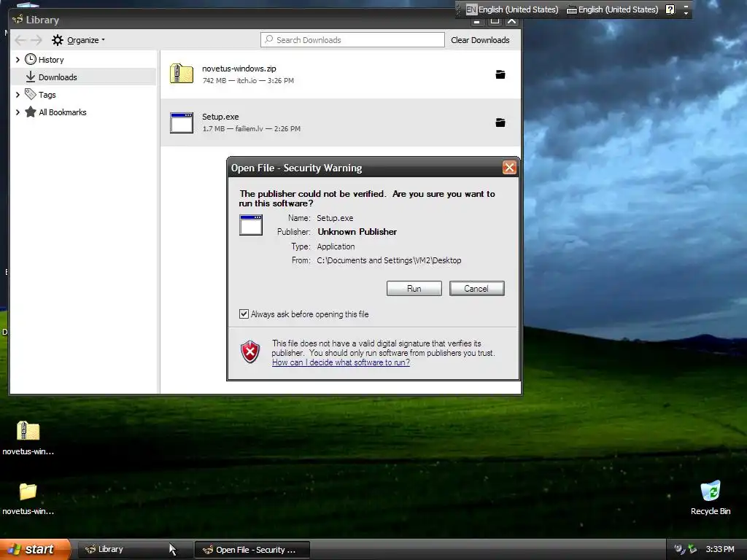Screen dimensions: 747x560
Task: Click the keyboard layout icon in language bar
Action: 572,10
